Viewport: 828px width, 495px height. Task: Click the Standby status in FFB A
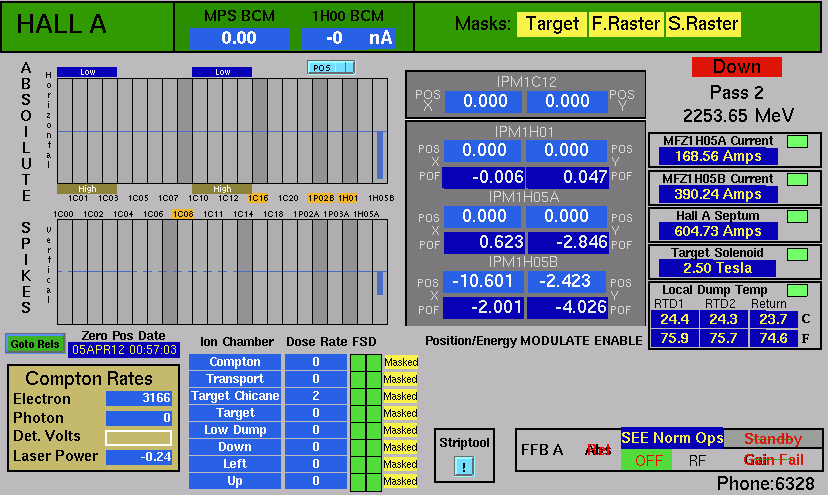(773, 438)
